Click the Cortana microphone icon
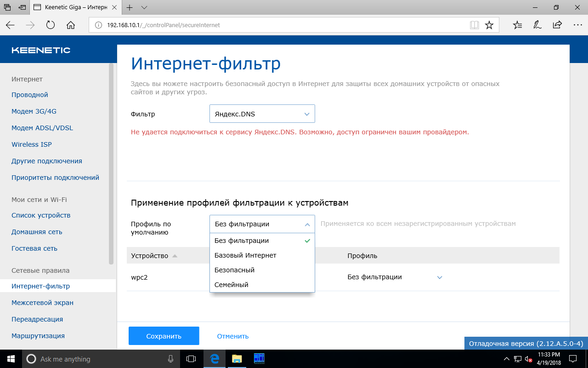The height and width of the screenshot is (368, 588). pyautogui.click(x=170, y=359)
